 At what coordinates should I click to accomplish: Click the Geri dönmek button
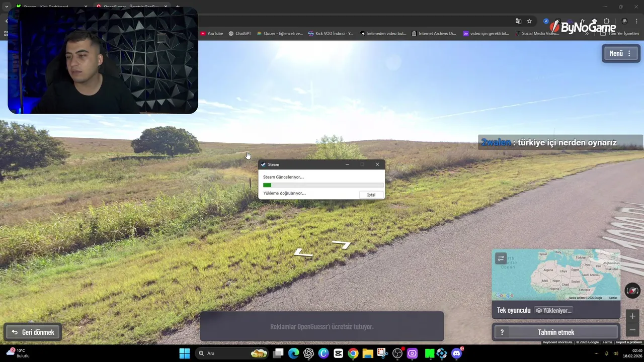pos(33,332)
